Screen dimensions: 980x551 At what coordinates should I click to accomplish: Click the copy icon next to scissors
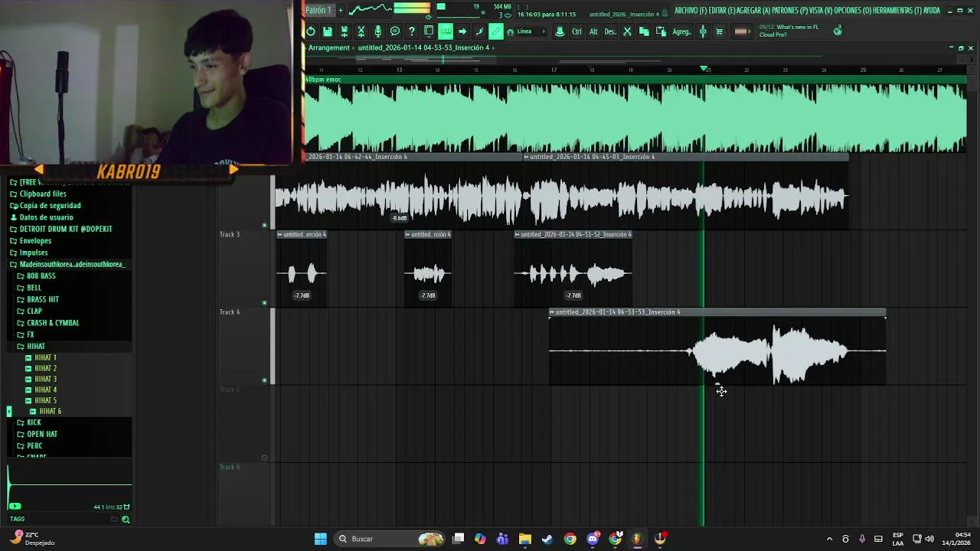[644, 31]
